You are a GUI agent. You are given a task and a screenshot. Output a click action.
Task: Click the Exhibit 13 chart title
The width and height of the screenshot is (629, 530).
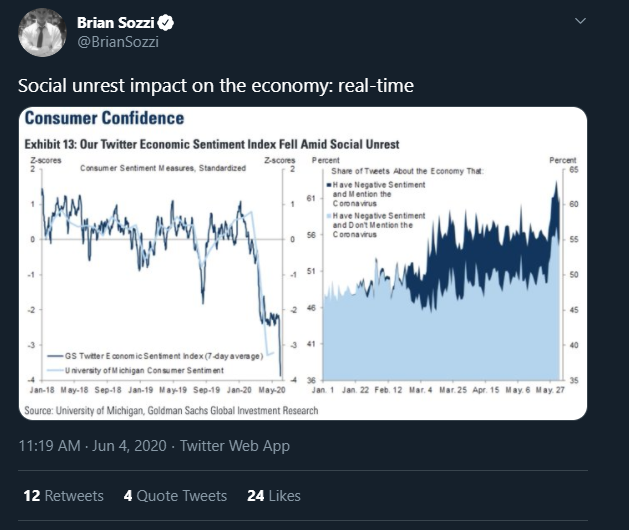[212, 144]
